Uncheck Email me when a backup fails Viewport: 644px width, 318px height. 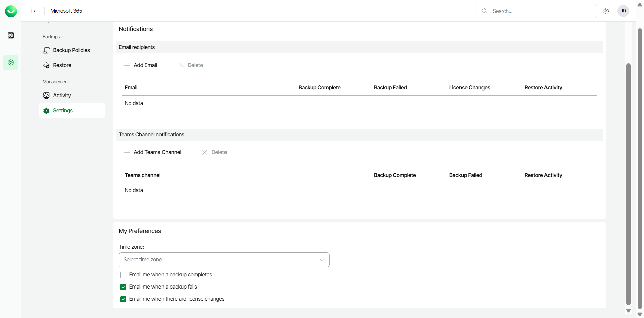coord(123,287)
